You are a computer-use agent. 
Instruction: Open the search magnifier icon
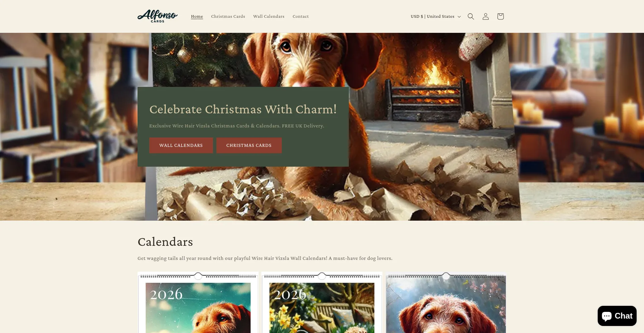471,16
